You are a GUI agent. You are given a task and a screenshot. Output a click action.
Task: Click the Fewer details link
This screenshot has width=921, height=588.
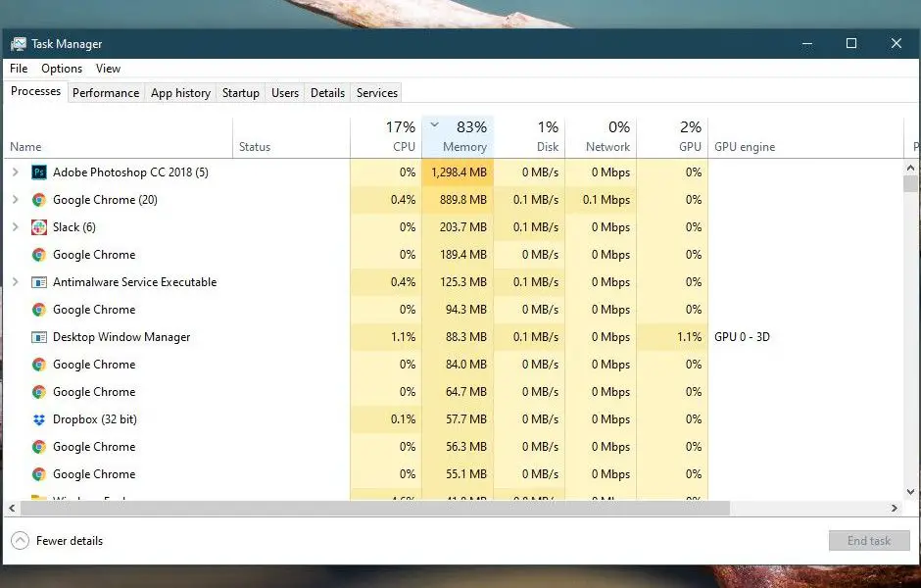(70, 540)
